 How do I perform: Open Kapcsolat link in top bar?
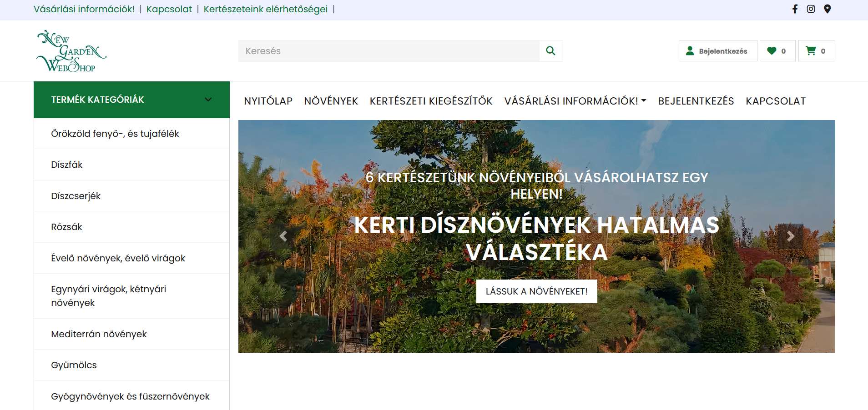[x=169, y=9]
